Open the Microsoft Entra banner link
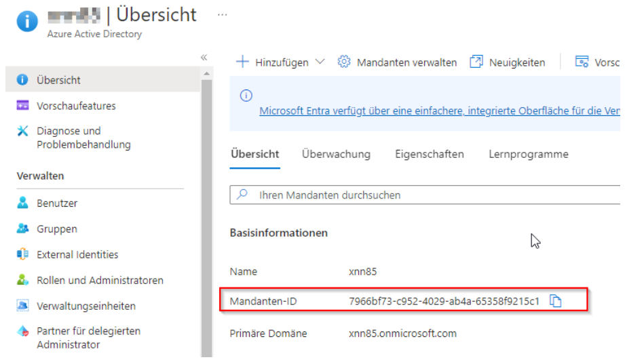The image size is (625, 364). [439, 110]
